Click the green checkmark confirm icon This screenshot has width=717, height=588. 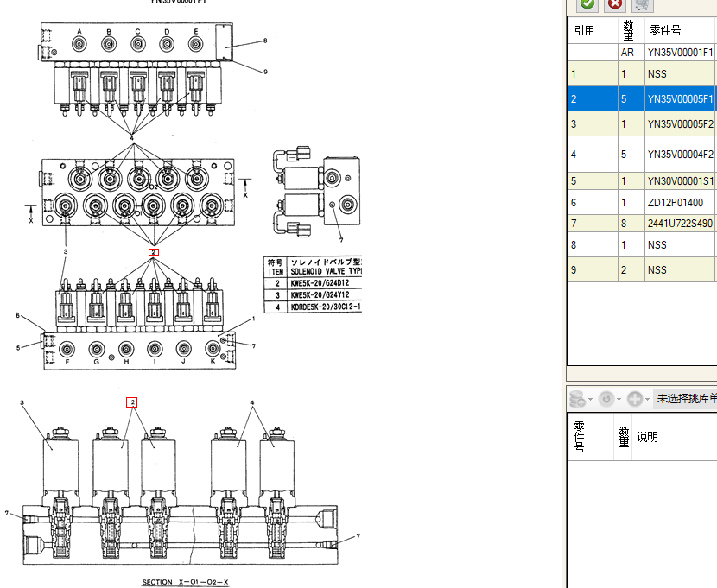587,4
